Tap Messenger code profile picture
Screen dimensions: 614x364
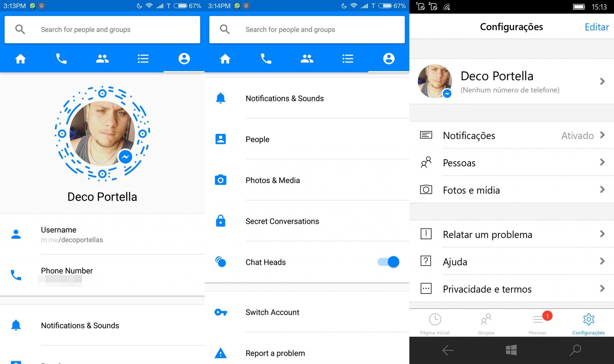102,133
